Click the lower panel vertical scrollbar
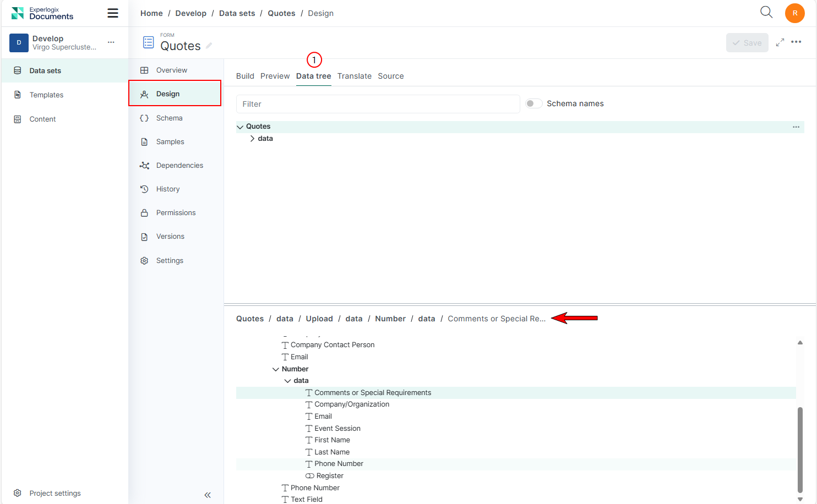 [x=800, y=448]
